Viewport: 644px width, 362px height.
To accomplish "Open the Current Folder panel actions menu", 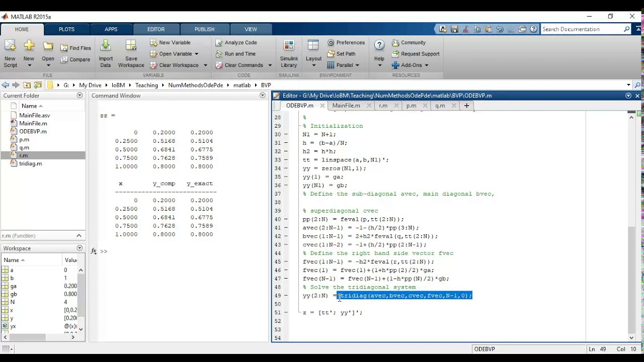I will pyautogui.click(x=79, y=96).
